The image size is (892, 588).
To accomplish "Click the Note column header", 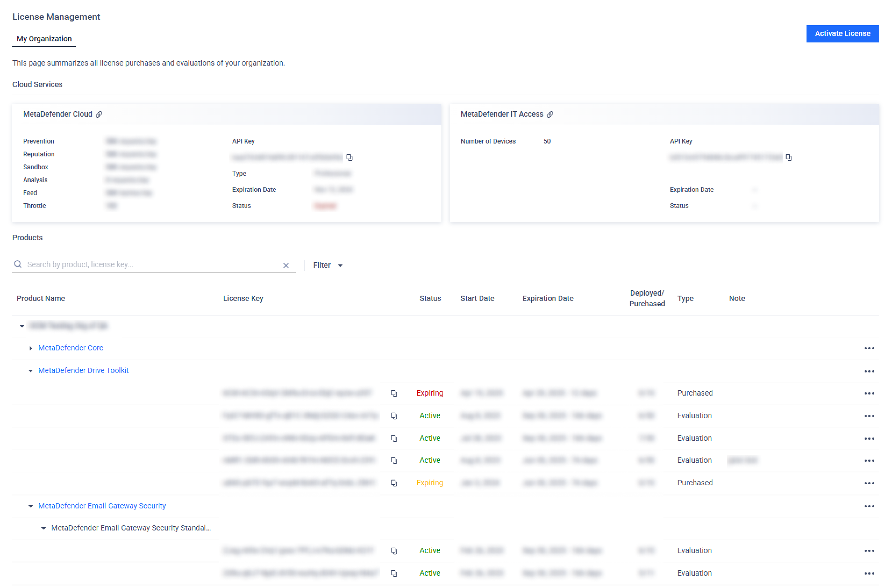I will (737, 298).
